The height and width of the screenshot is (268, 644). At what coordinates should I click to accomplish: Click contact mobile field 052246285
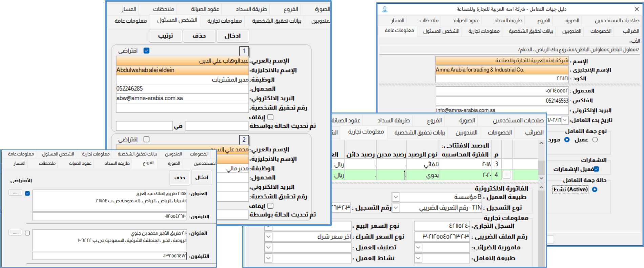(182, 89)
